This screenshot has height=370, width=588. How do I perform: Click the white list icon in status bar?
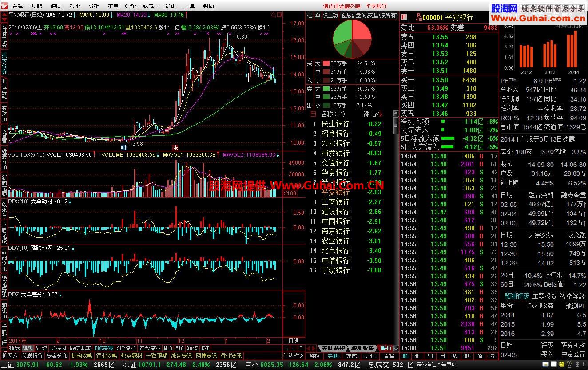pyautogui.click(x=554, y=364)
